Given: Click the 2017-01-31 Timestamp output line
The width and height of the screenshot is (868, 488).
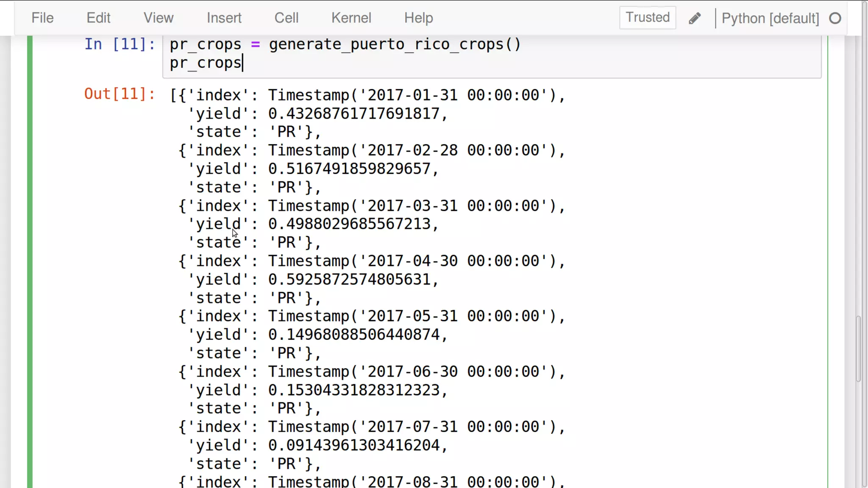Looking at the screenshot, I should [368, 95].
